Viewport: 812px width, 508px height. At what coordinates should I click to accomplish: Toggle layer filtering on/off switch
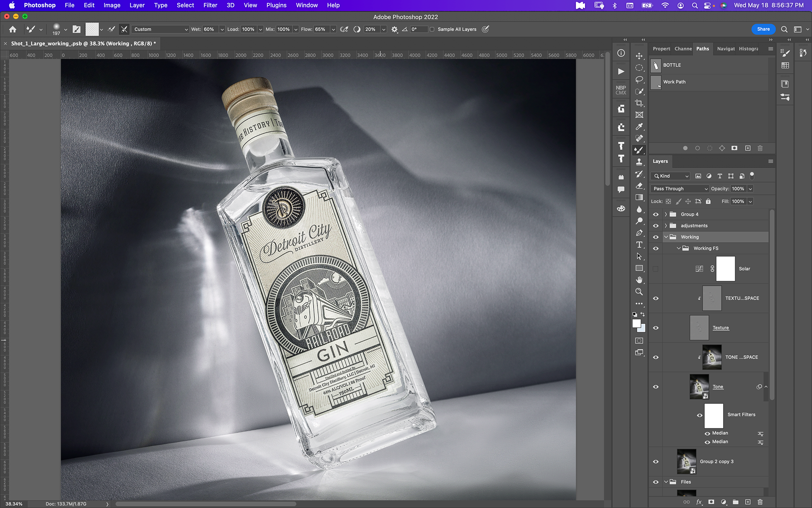(x=752, y=176)
